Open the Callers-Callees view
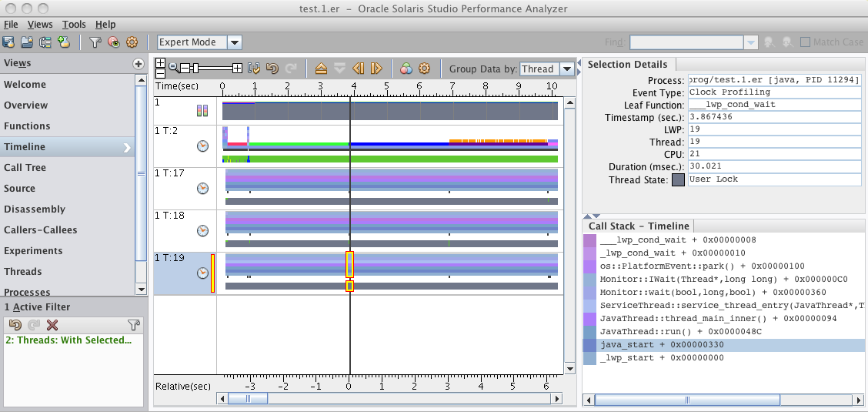Viewport: 868px width, 412px height. (x=41, y=229)
